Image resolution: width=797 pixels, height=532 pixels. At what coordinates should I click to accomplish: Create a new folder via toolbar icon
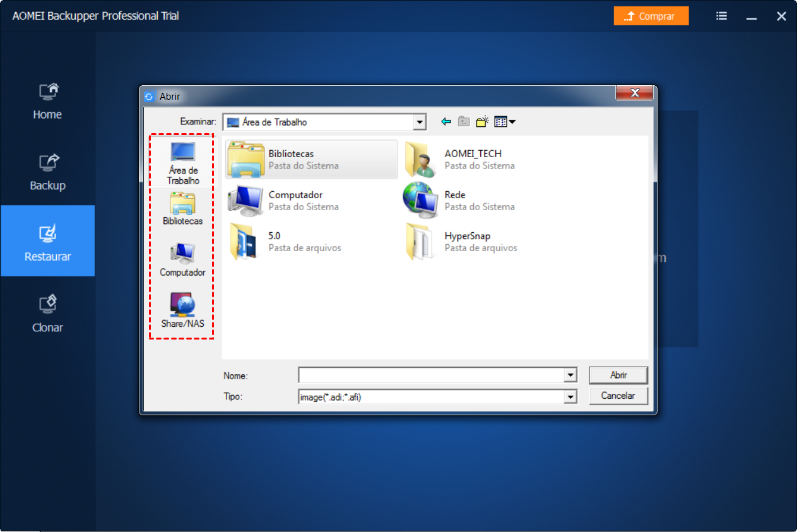point(483,122)
